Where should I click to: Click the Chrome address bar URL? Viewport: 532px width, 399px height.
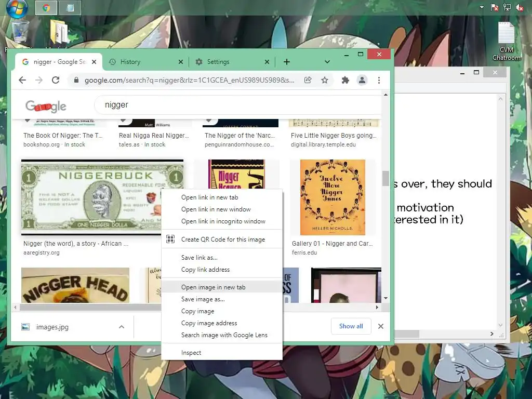(189, 80)
